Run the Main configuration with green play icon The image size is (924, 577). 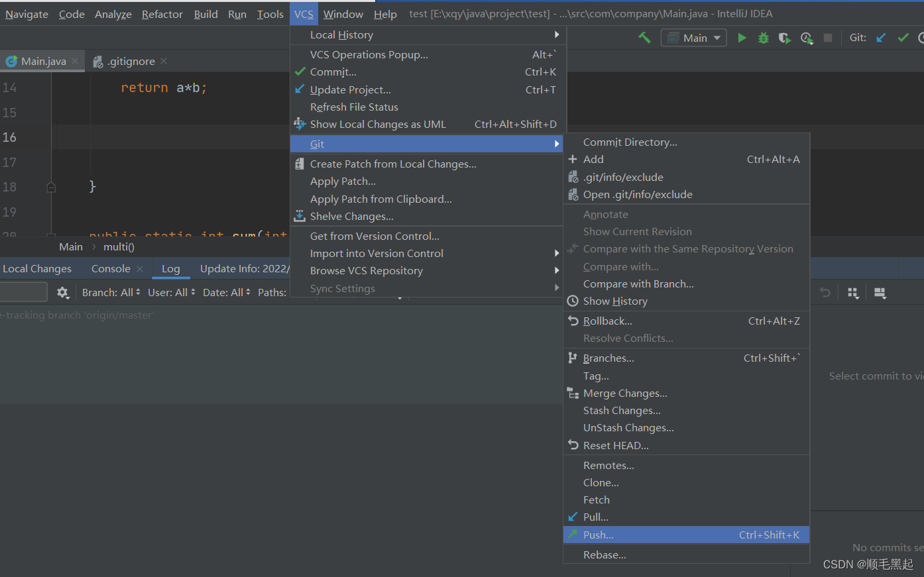point(742,38)
